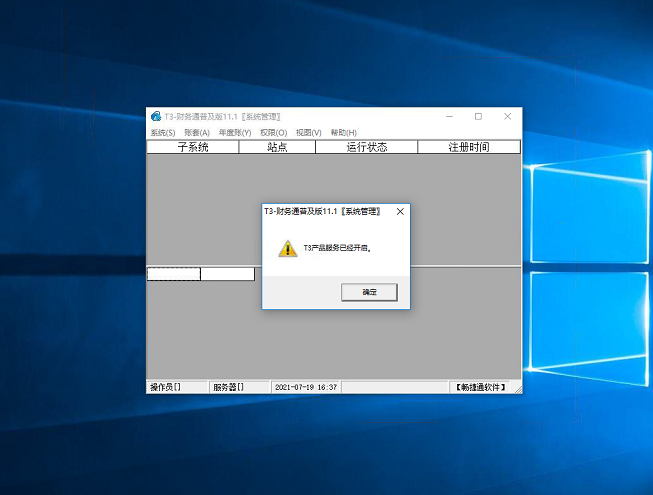This screenshot has height=495, width=653.
Task: Open the 视图(V) menu
Action: coord(309,132)
